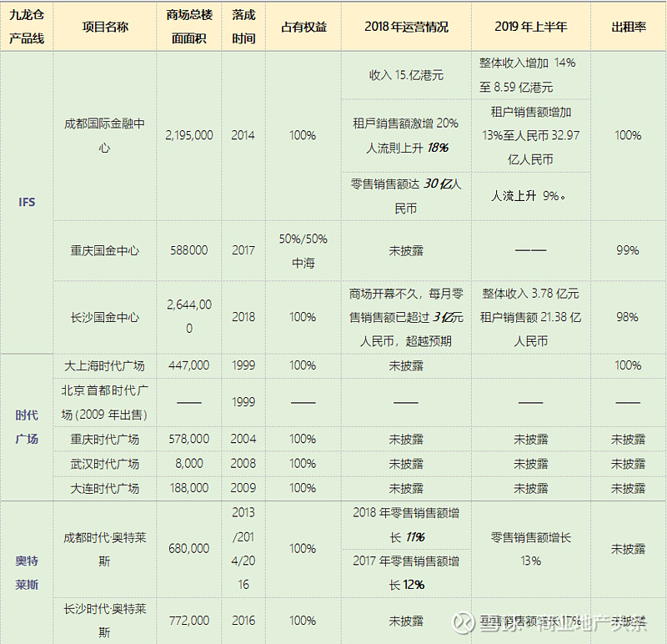667x644 pixels.
Task: Select the '商场开幕不久' operations cell
Action: (406, 317)
